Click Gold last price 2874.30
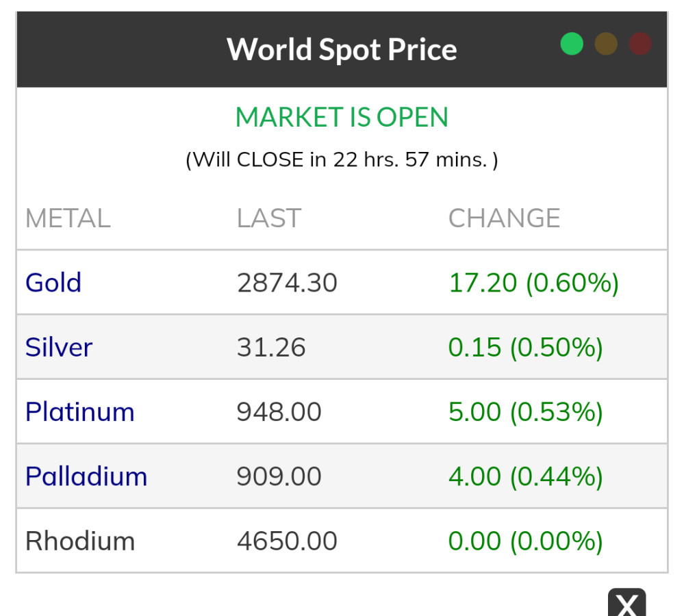The height and width of the screenshot is (616, 684). 287,283
